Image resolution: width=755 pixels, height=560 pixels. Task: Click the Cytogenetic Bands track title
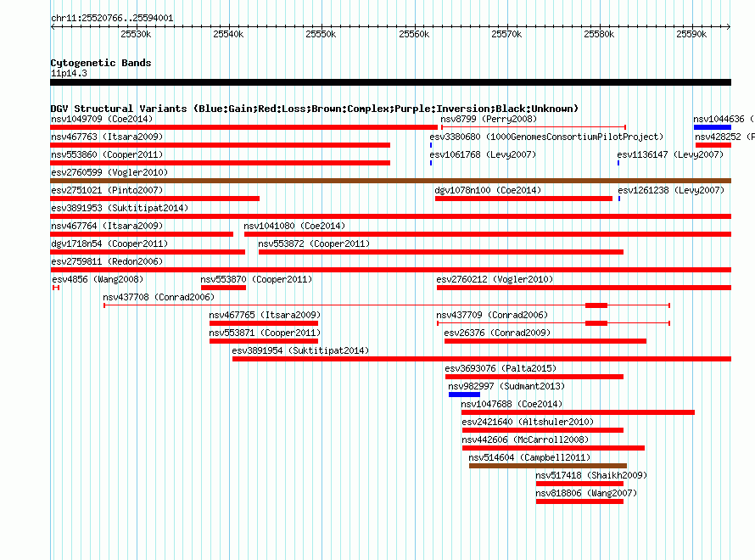coord(101,63)
